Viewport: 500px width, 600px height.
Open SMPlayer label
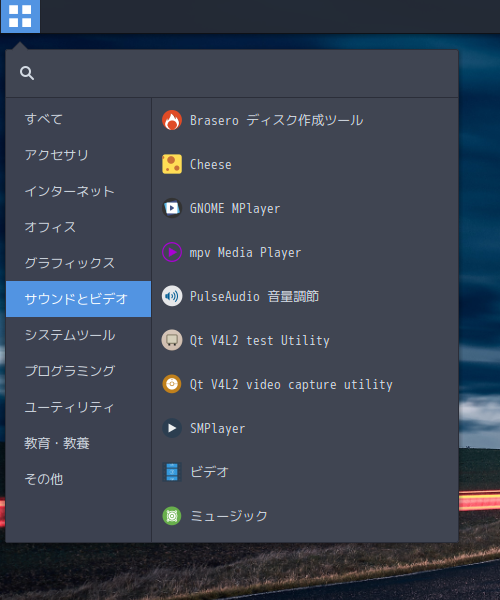218,428
